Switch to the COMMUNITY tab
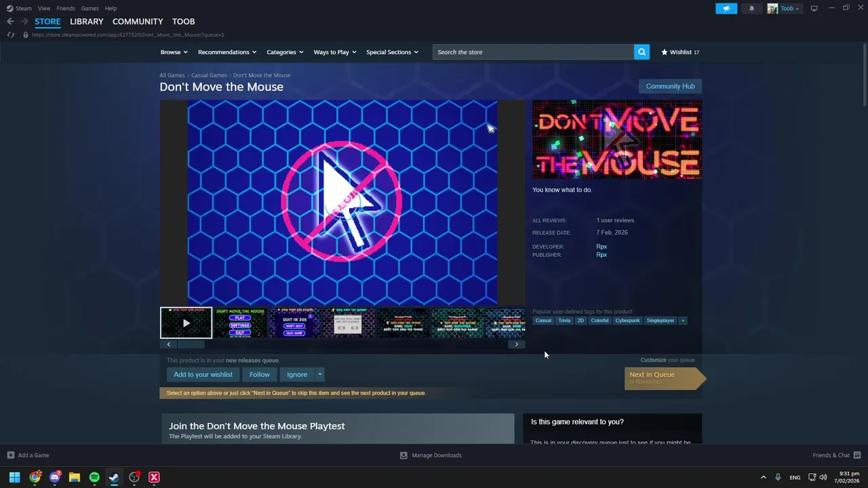 click(x=138, y=22)
